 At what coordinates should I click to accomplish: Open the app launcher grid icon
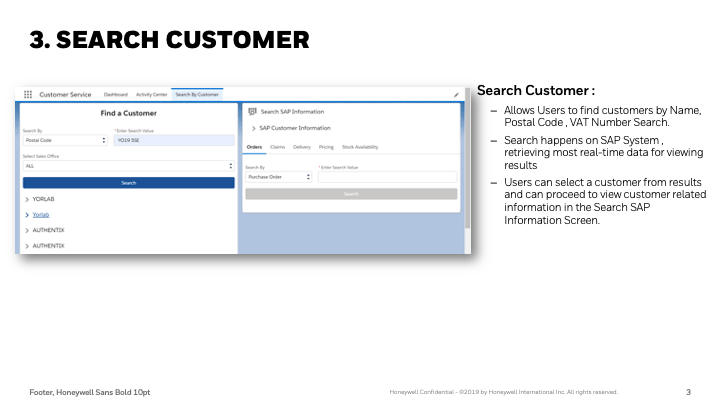click(28, 94)
